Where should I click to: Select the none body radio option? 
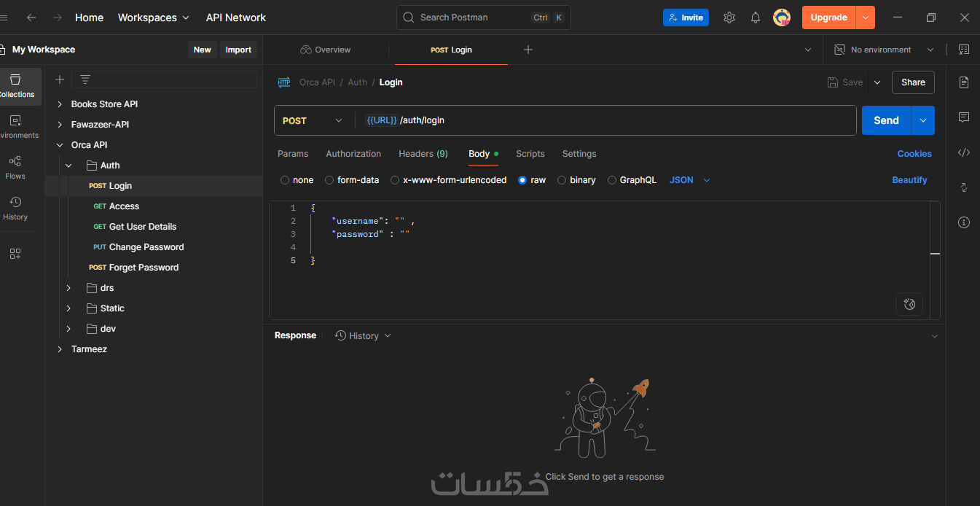coord(285,180)
